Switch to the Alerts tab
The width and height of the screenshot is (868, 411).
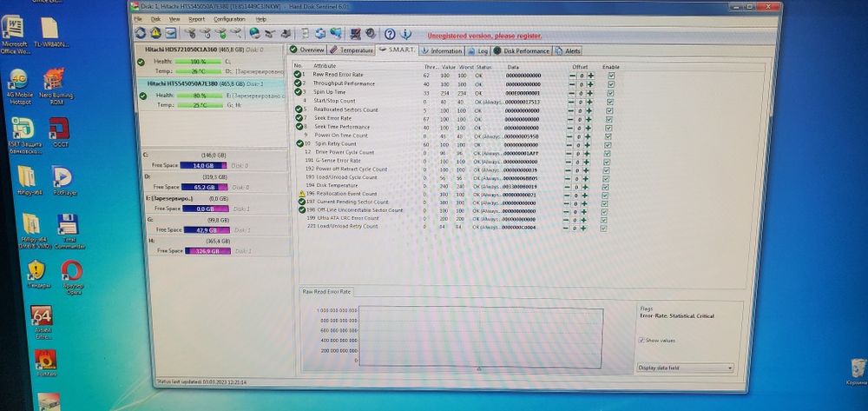pyautogui.click(x=568, y=51)
